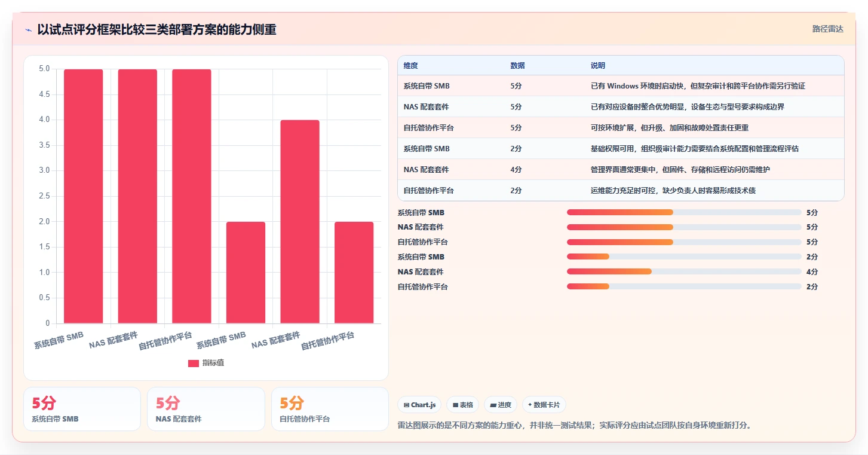Click the progress bar for 自托管协作平台 5分
This screenshot has width=868, height=455.
684,242
